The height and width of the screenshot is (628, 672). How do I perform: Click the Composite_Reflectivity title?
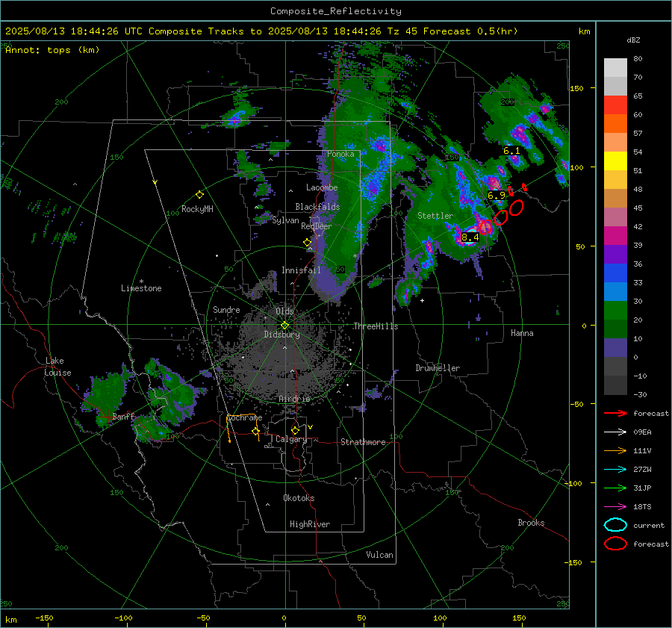point(336,11)
